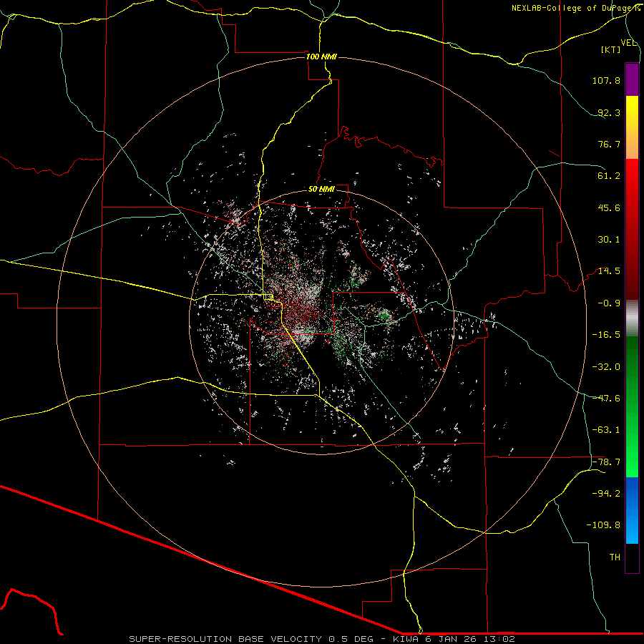
Task: Click the TH label below the scale
Action: coord(615,557)
